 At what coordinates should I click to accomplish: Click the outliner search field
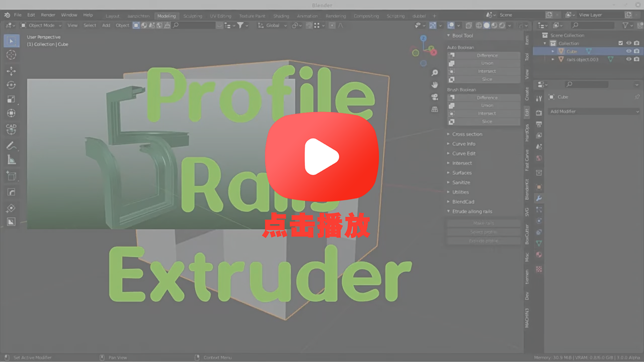(x=593, y=25)
